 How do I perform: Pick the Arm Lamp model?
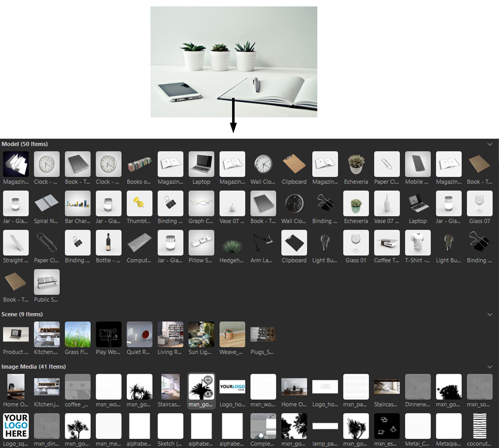pyautogui.click(x=263, y=243)
